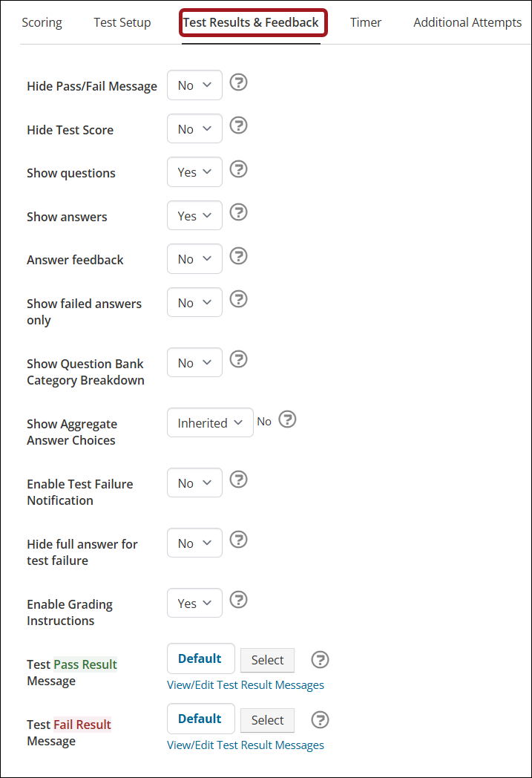The height and width of the screenshot is (778, 532).
Task: Expand the Hide Pass/Fail Message dropdown
Action: click(x=194, y=85)
